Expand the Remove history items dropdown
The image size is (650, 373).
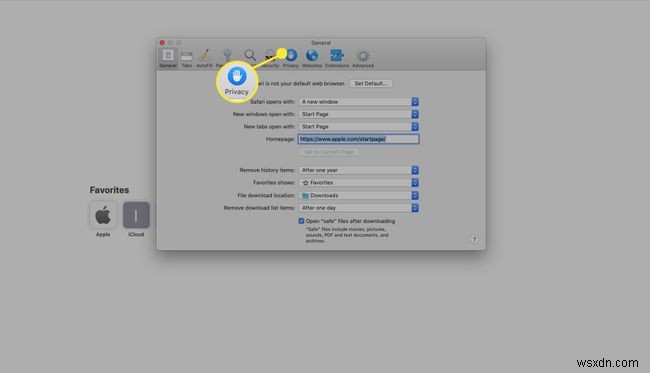pyautogui.click(x=359, y=170)
